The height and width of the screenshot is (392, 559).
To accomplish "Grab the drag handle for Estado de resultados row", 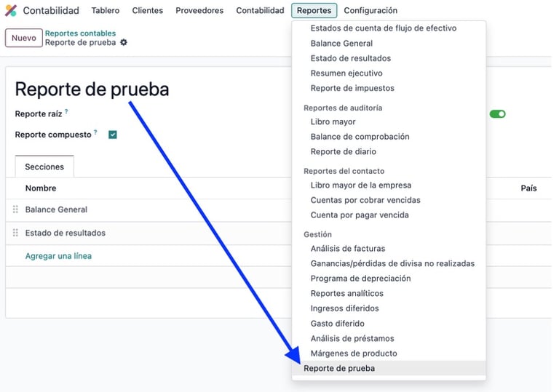I will pos(15,233).
